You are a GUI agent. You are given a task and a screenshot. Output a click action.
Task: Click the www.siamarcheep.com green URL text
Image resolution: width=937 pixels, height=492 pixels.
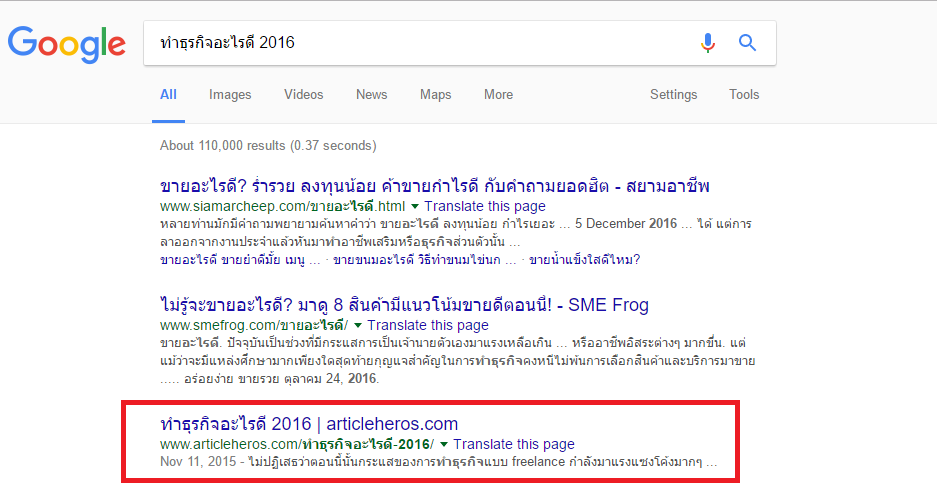click(283, 206)
